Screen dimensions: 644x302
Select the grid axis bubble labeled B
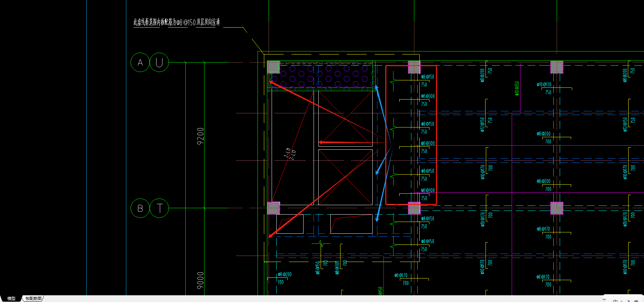[x=140, y=208]
